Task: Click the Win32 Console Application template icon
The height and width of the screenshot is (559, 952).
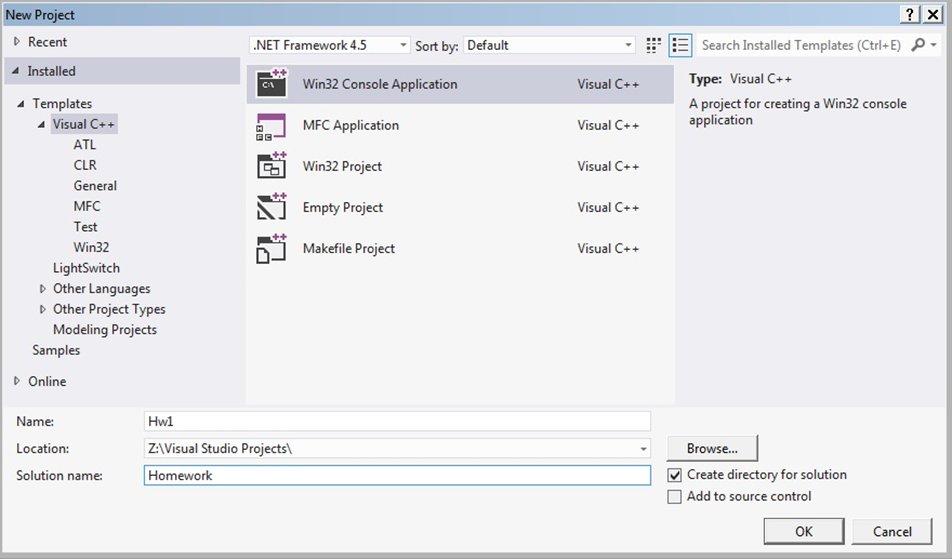Action: [x=271, y=84]
